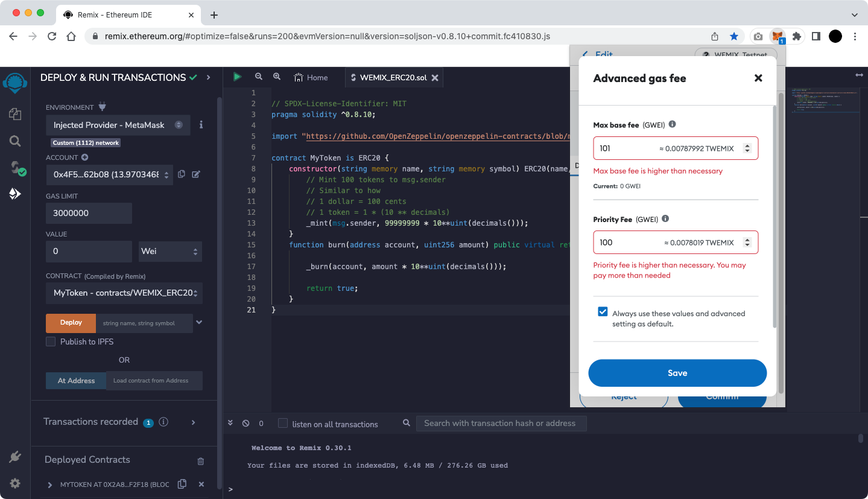This screenshot has width=868, height=499.
Task: Open the MetaMask fox extension icon
Action: [x=778, y=36]
